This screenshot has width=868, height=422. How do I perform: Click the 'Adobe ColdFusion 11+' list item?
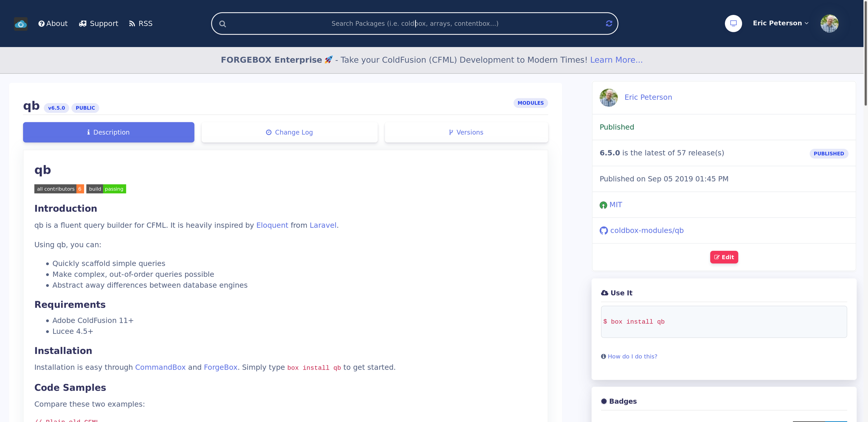coord(93,321)
